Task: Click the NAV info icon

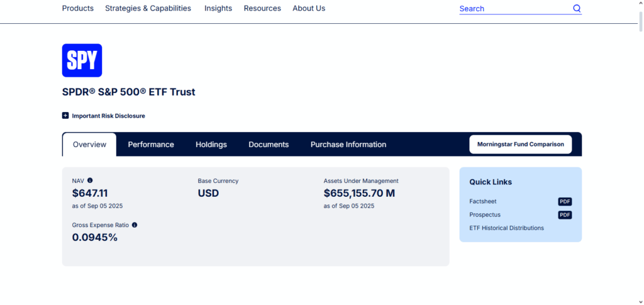Action: point(90,180)
